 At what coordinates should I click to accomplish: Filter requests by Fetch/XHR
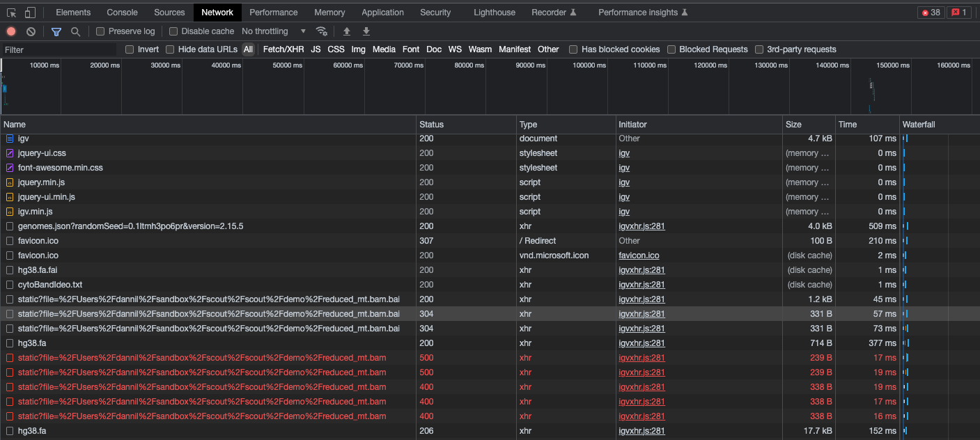tap(283, 49)
